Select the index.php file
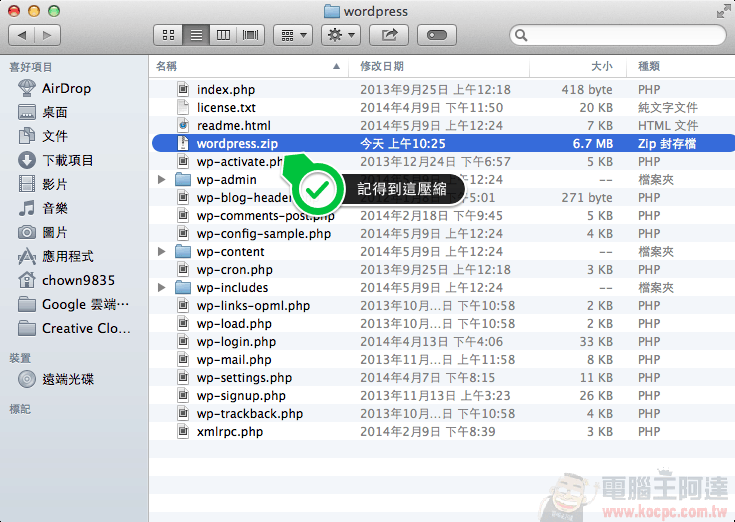The image size is (735, 522). click(x=442, y=89)
